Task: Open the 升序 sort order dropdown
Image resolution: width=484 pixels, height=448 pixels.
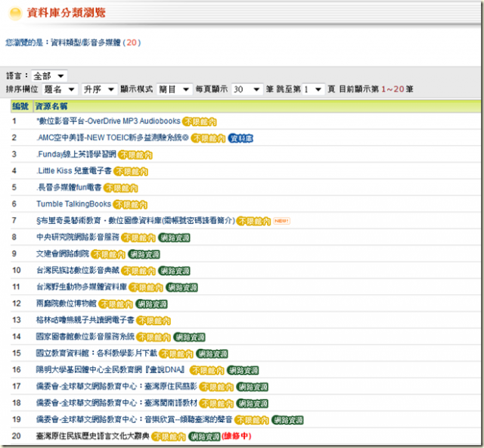Action: [x=99, y=89]
